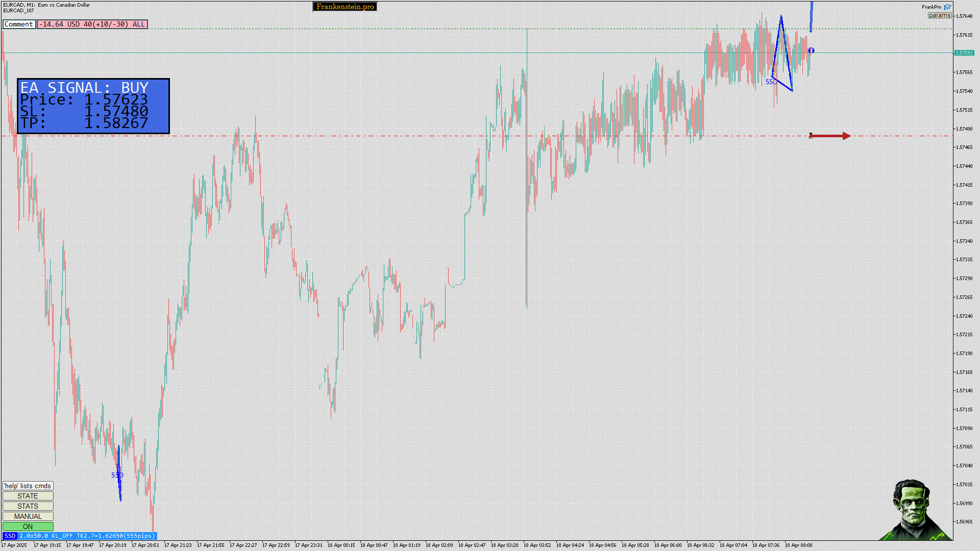Click the SSD label near triangle pattern
Image resolution: width=980 pixels, height=551 pixels.
tap(770, 82)
